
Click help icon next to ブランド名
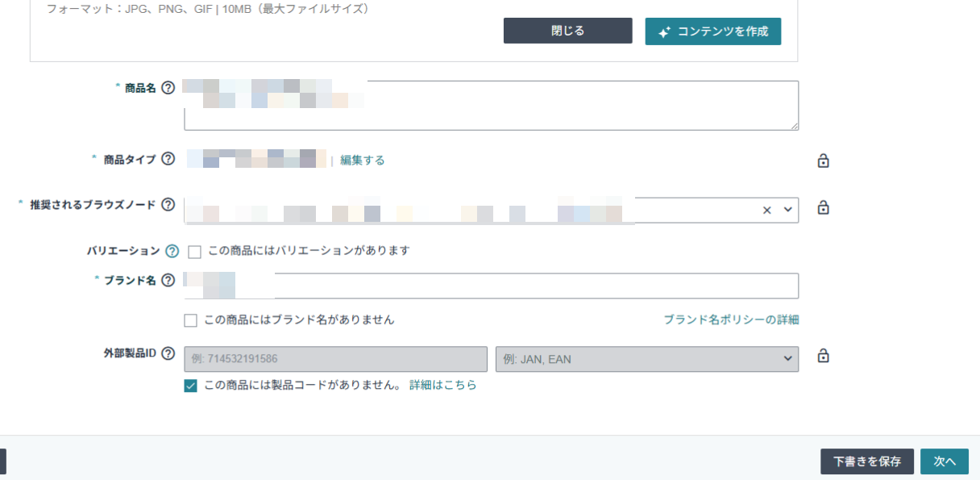pyautogui.click(x=168, y=281)
